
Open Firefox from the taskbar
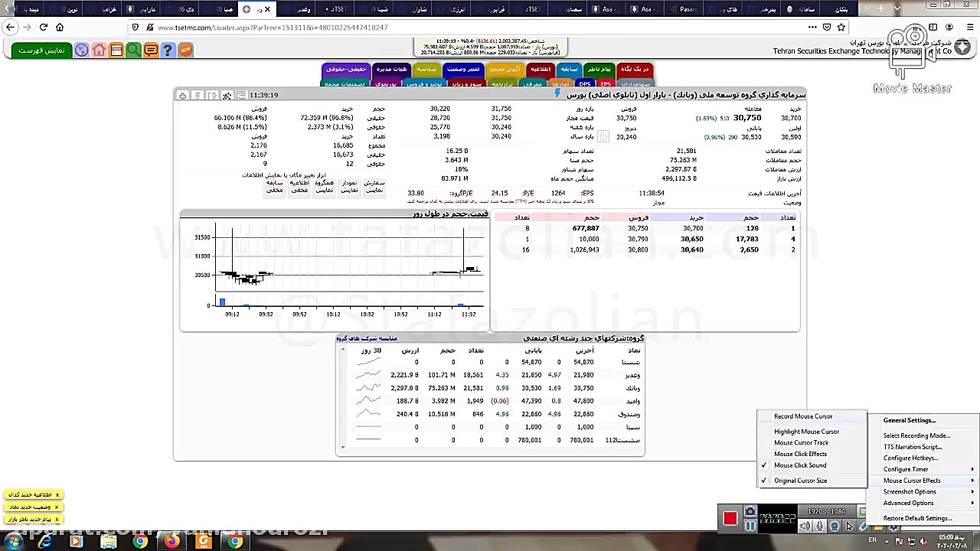click(172, 542)
